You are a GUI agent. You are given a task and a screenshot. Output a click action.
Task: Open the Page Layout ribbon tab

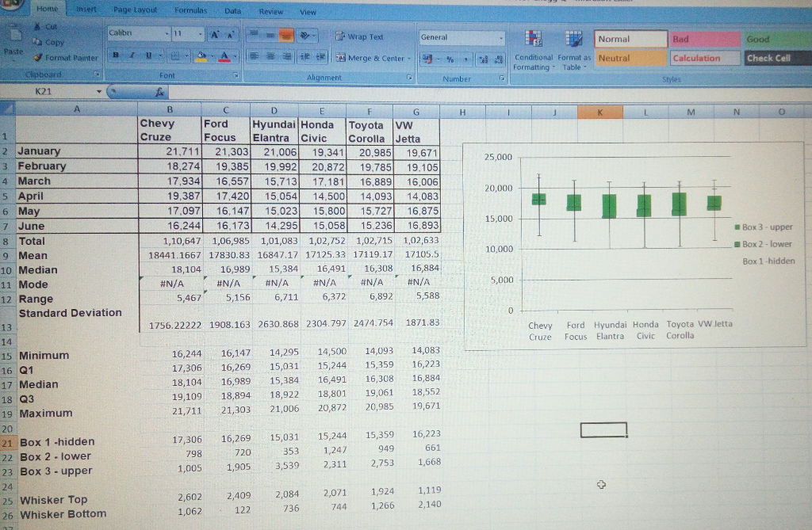pyautogui.click(x=135, y=10)
